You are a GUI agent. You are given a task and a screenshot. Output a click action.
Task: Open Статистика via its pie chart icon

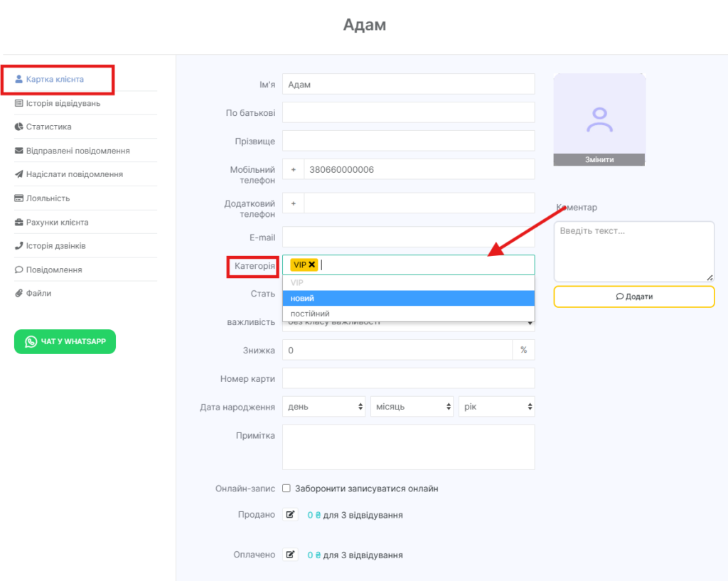(x=19, y=127)
